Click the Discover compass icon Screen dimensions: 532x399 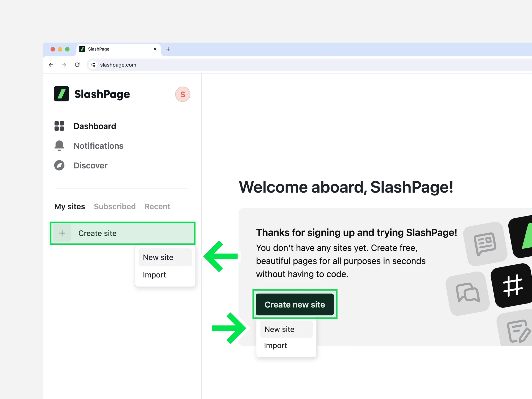(x=59, y=165)
